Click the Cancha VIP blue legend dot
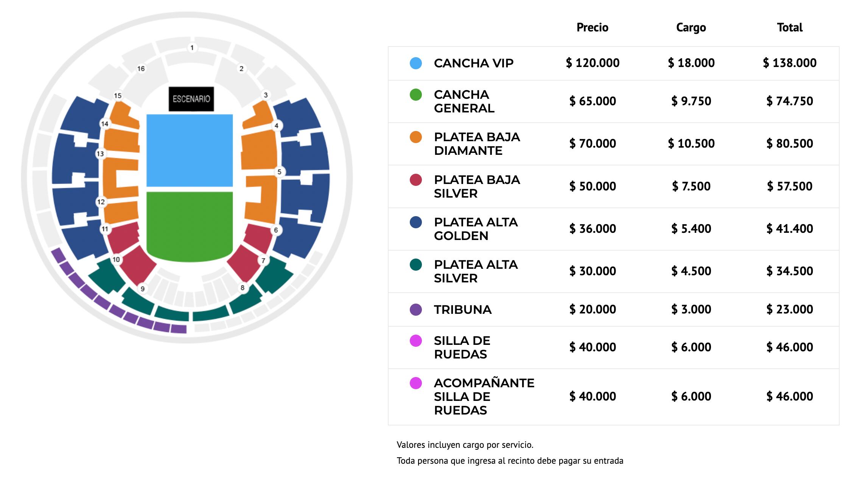868x480 pixels. (x=416, y=63)
